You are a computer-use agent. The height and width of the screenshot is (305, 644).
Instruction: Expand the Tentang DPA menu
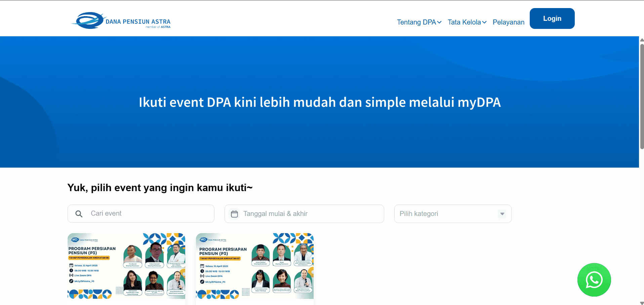point(417,22)
